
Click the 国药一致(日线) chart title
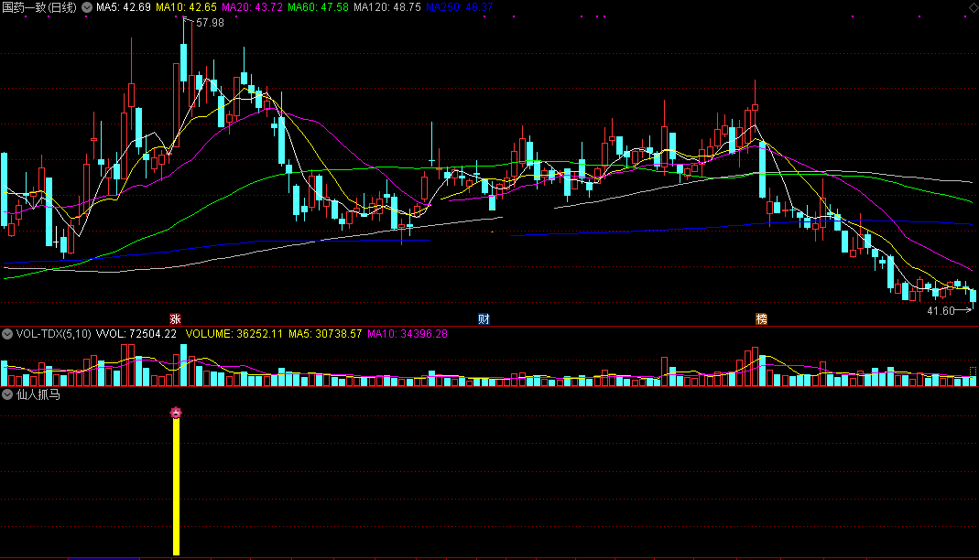pyautogui.click(x=39, y=7)
